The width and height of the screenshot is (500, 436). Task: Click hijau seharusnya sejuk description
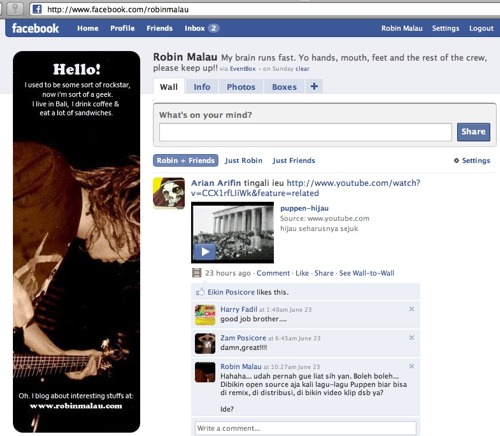click(319, 228)
